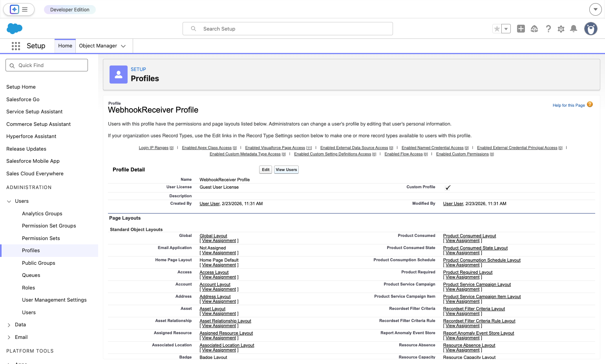Click the Profiles header person icon
Image resolution: width=605 pixels, height=364 pixels.
[x=119, y=75]
